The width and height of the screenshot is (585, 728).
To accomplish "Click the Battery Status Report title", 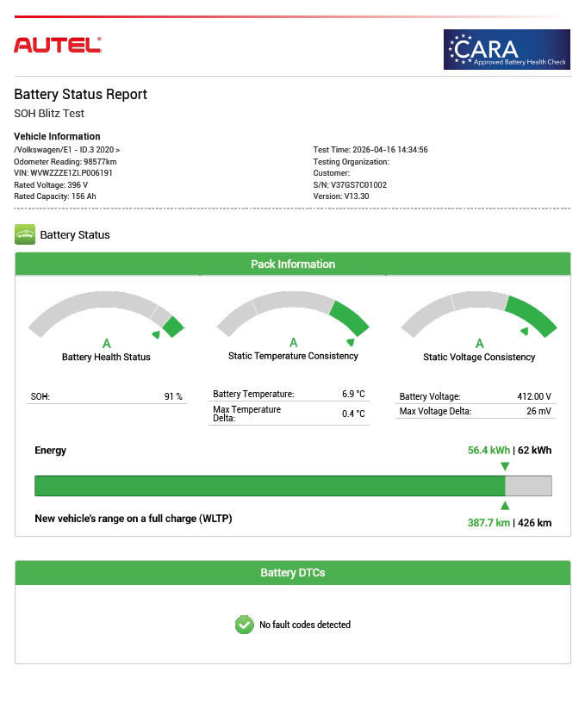I will [80, 95].
